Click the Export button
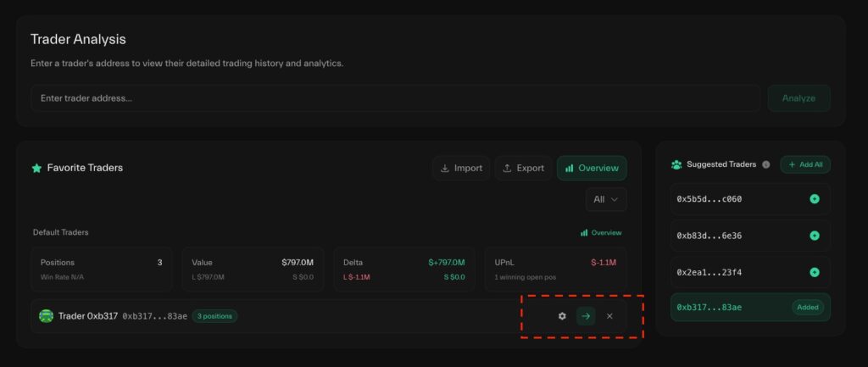This screenshot has height=367, width=868. coord(523,168)
